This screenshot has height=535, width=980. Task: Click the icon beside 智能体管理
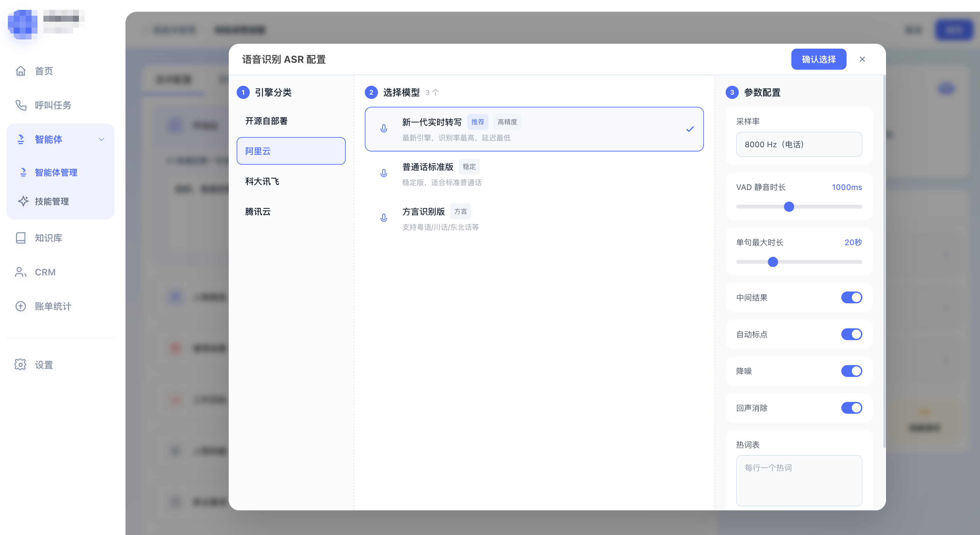click(x=23, y=173)
